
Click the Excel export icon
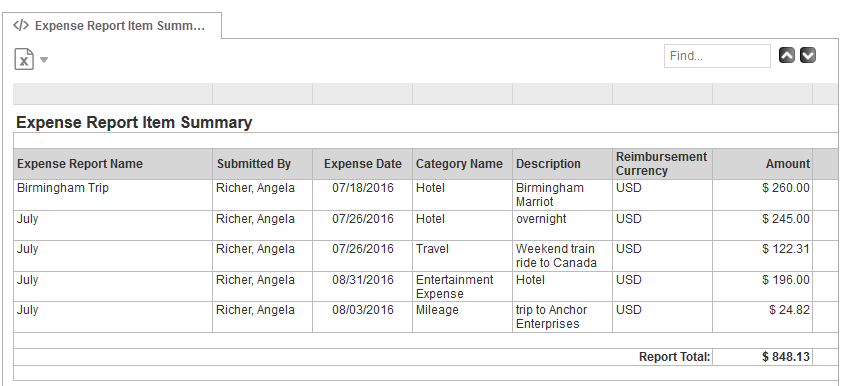click(24, 59)
